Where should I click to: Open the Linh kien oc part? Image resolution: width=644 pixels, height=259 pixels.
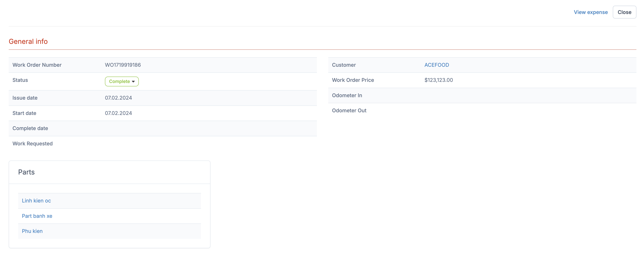coord(36,201)
